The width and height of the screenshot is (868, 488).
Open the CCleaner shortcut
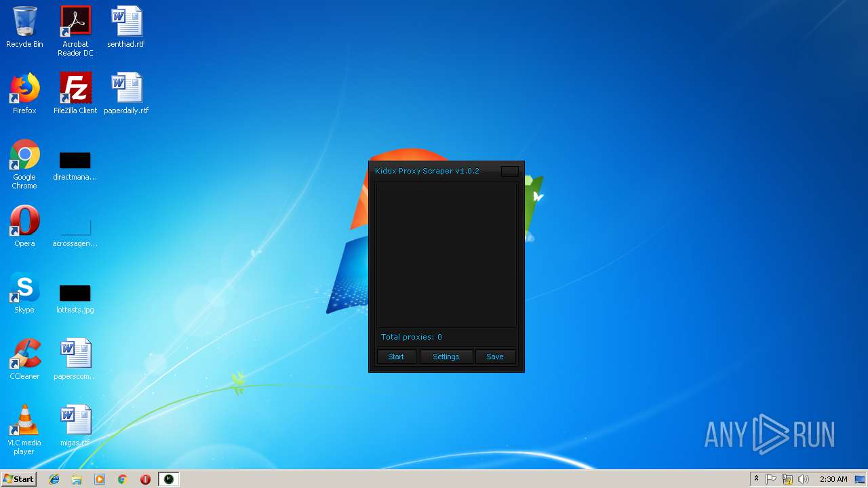click(24, 359)
